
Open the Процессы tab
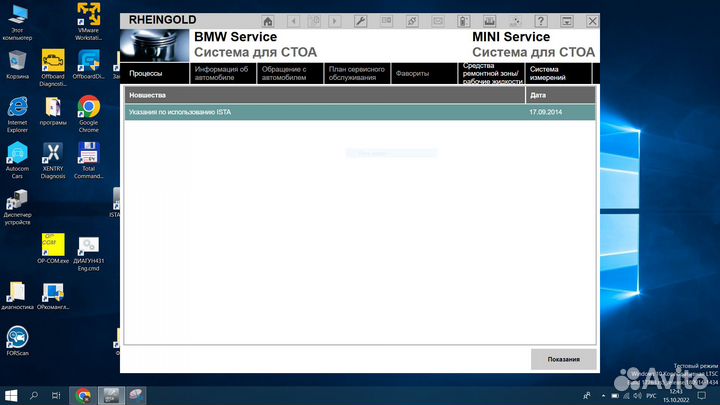coord(155,73)
